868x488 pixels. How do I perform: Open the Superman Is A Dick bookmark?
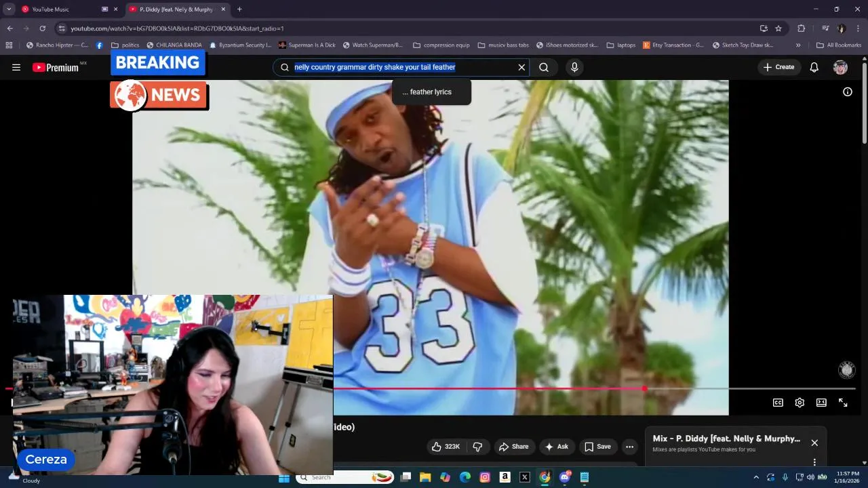[307, 45]
